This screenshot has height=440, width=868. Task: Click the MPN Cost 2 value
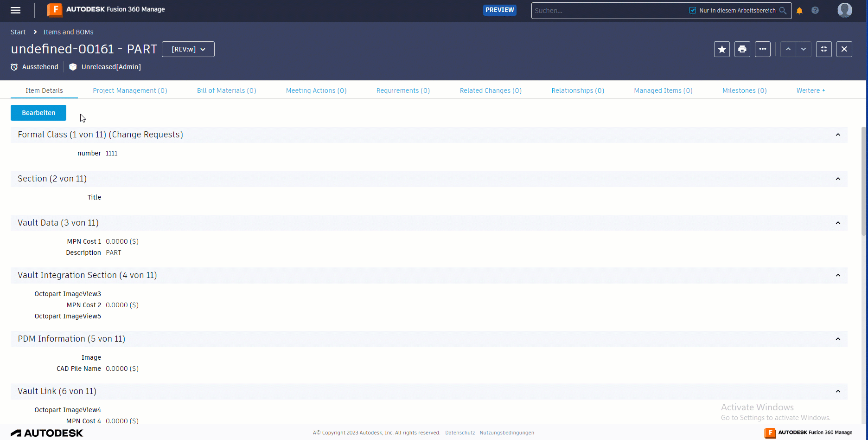[x=122, y=305]
